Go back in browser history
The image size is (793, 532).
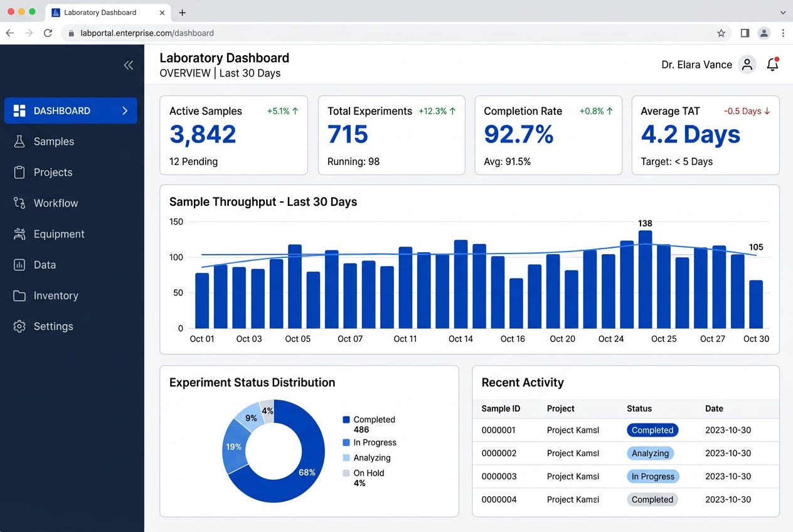click(9, 33)
